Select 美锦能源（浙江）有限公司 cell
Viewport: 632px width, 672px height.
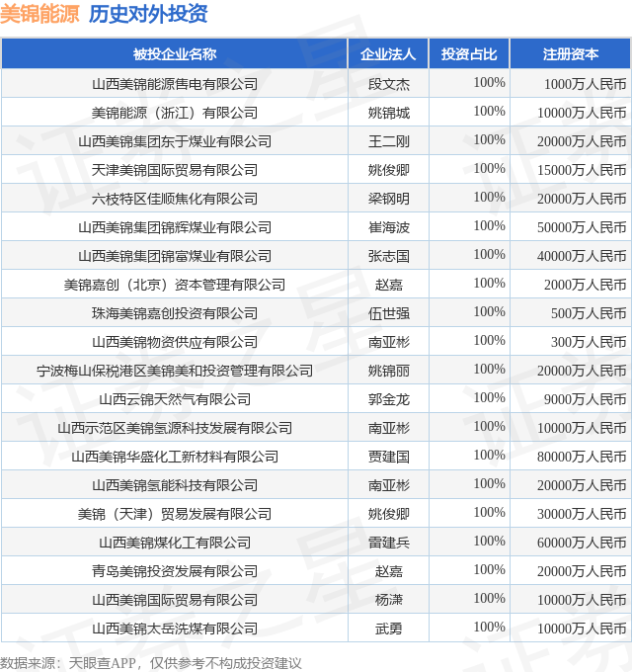tap(175, 113)
